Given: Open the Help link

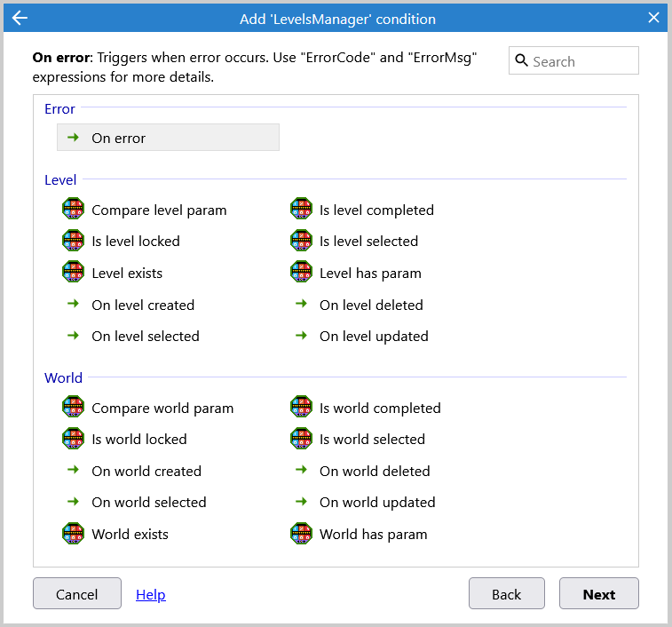Looking at the screenshot, I should pyautogui.click(x=151, y=594).
